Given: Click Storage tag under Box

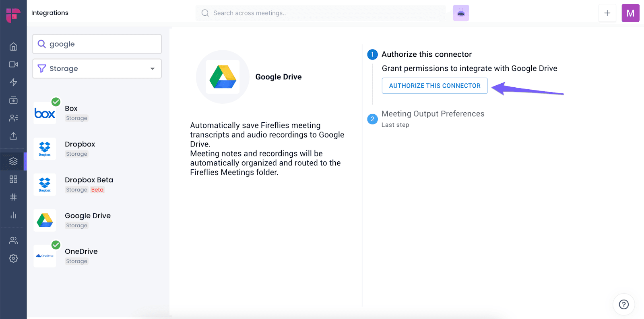Looking at the screenshot, I should [x=76, y=118].
